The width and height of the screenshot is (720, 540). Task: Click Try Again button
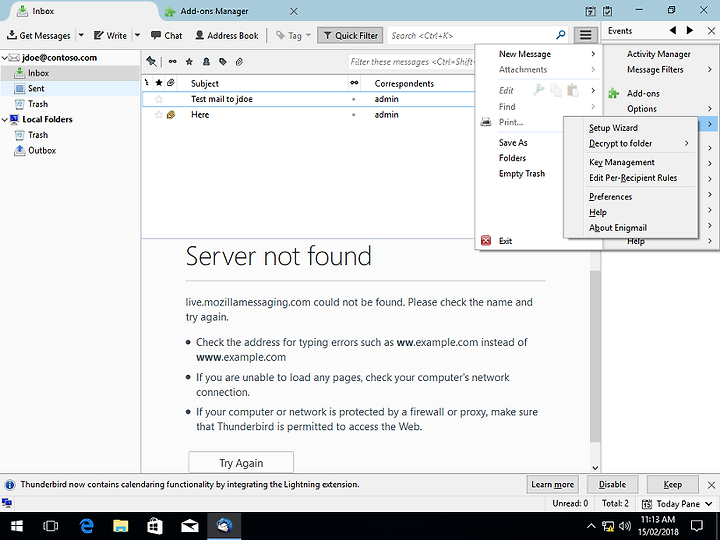coord(241,462)
